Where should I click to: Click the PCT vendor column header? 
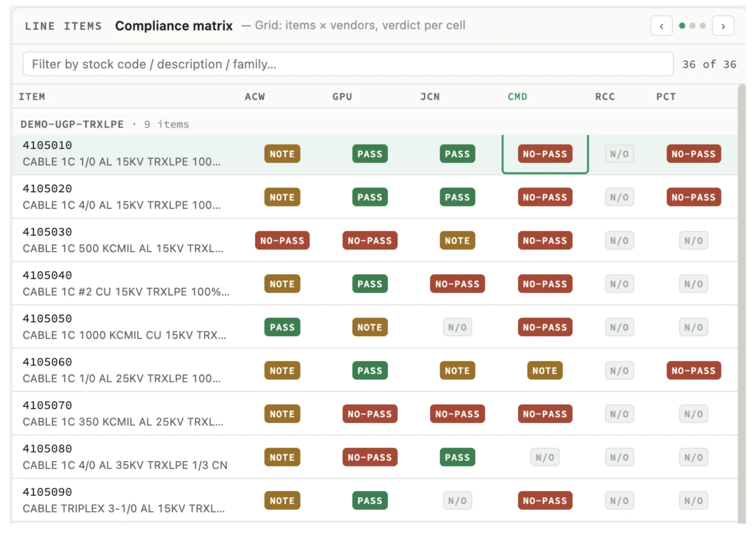pos(666,97)
